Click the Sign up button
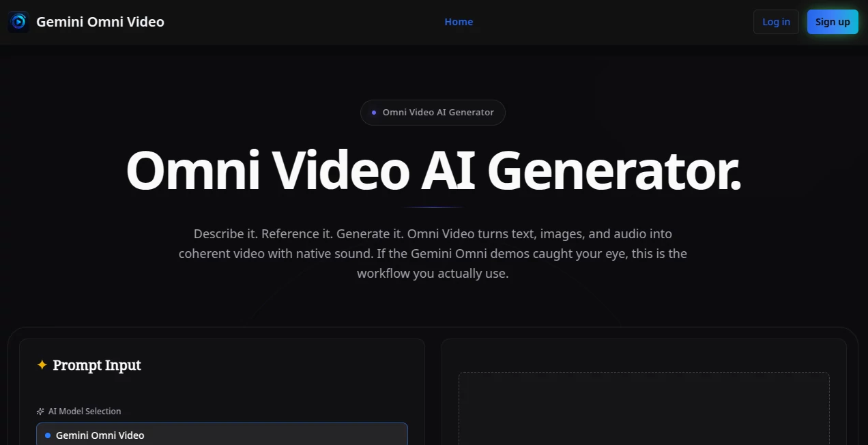Screen dimensions: 868x445 pos(833,22)
